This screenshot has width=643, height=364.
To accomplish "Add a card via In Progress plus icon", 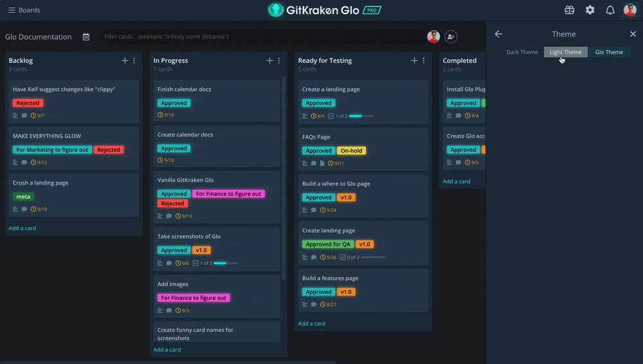I will [x=269, y=60].
